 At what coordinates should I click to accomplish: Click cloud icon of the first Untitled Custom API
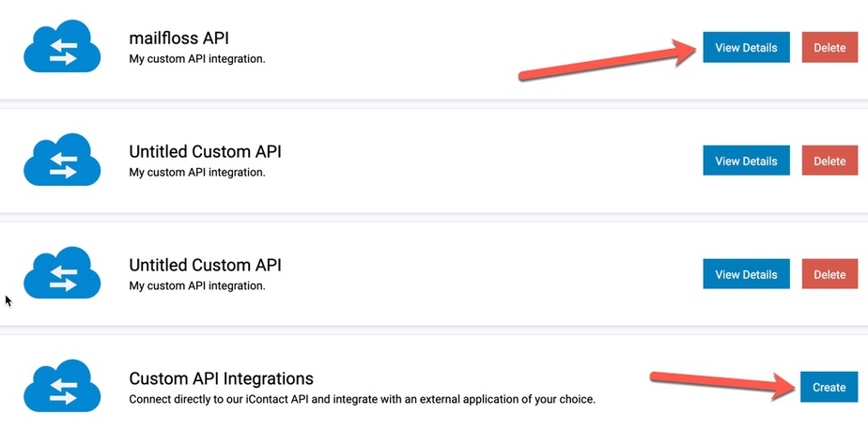(x=62, y=160)
